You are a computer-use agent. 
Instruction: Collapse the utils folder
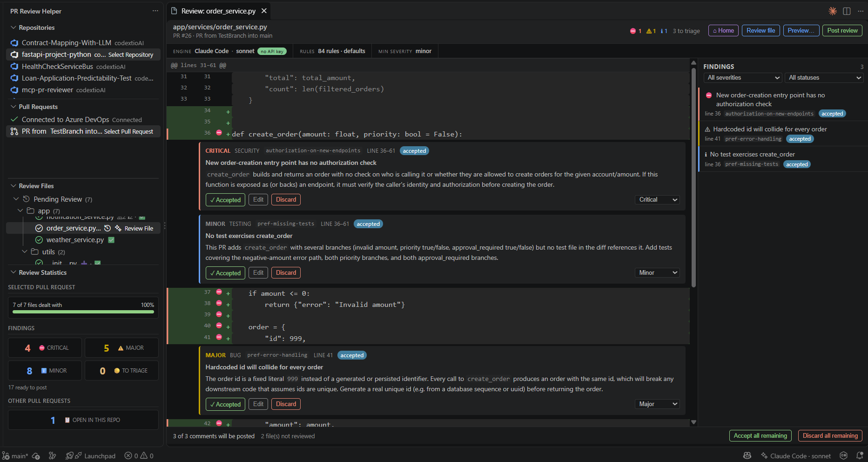click(25, 251)
